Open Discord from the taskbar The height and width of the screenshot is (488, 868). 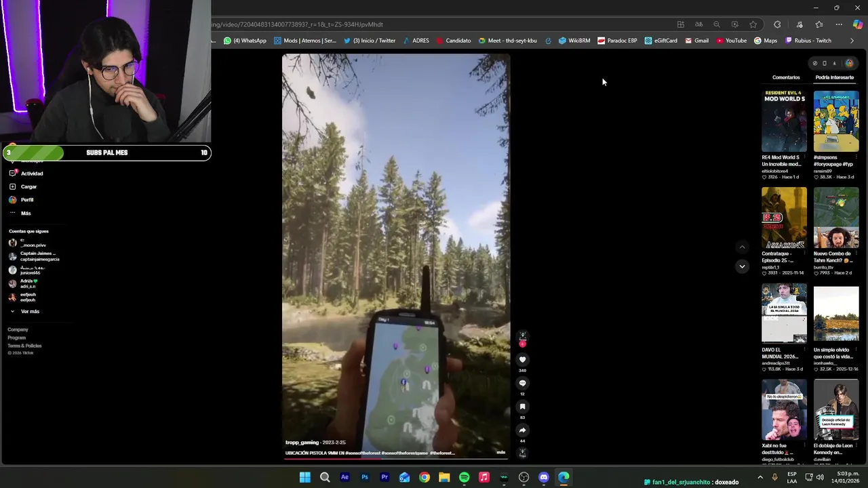[x=543, y=477]
